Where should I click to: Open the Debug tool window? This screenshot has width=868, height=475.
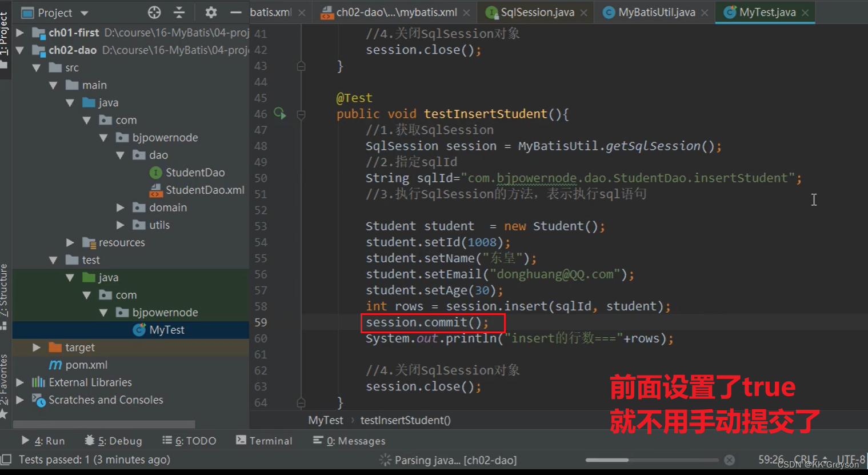tap(113, 441)
